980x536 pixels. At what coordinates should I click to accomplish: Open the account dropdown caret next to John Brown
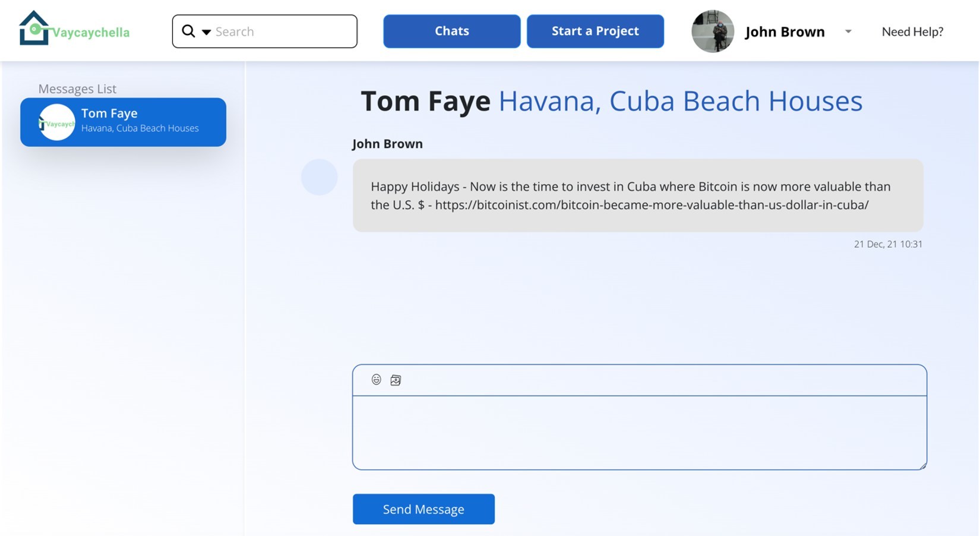pyautogui.click(x=848, y=31)
